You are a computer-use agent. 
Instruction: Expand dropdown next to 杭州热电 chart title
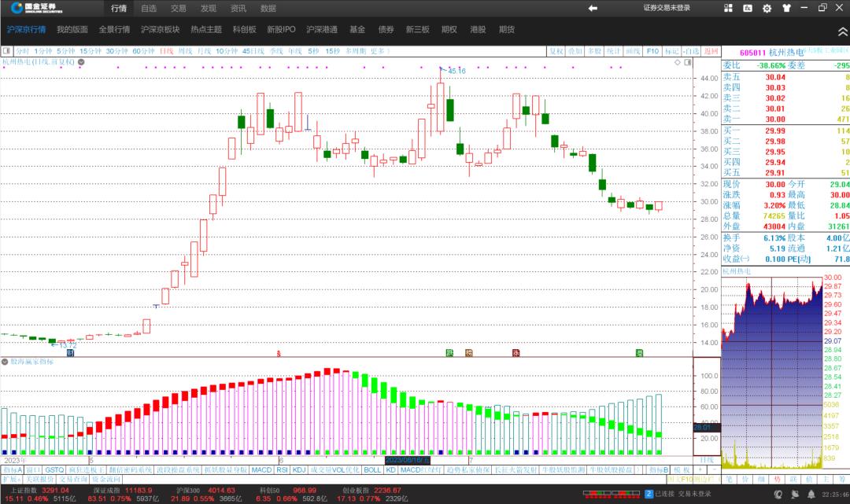click(81, 61)
